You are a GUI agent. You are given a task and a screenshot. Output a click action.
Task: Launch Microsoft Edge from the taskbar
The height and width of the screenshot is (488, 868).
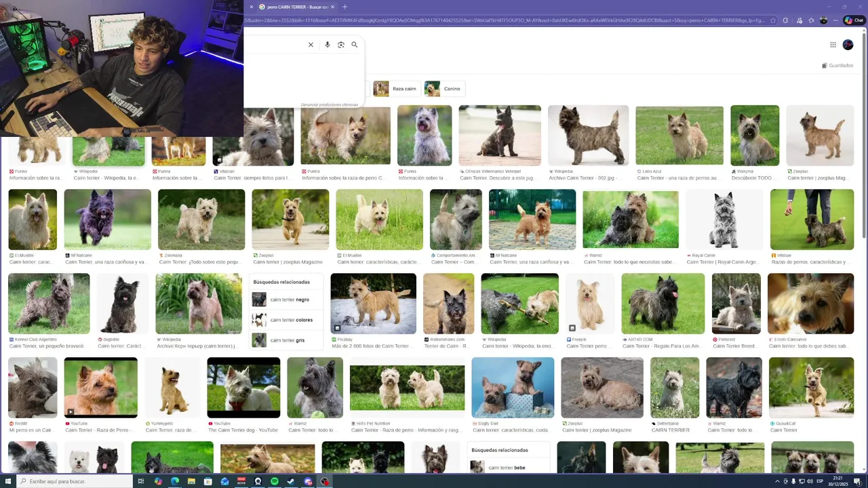click(174, 481)
